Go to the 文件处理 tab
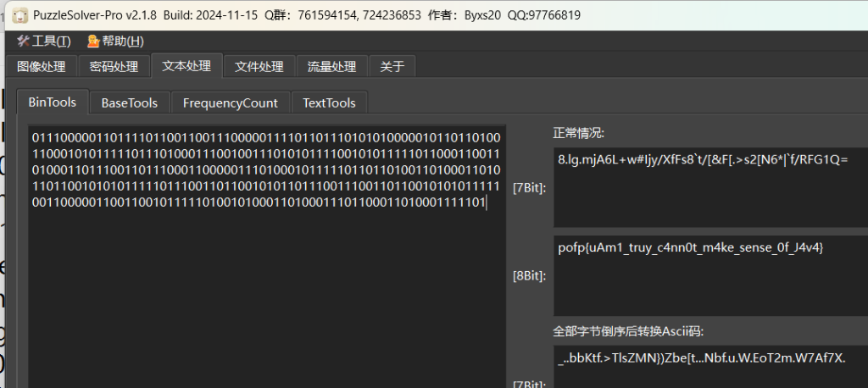The image size is (868, 388). pyautogui.click(x=259, y=67)
